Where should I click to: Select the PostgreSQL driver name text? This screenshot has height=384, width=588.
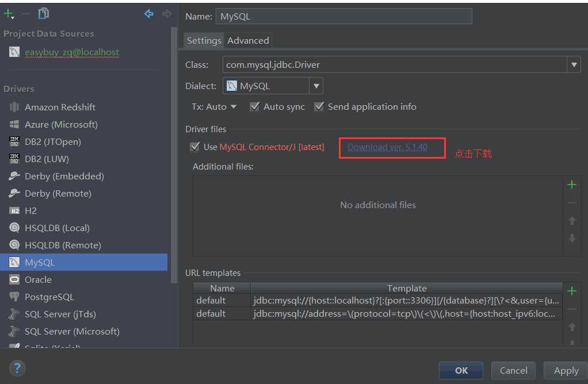tap(49, 297)
